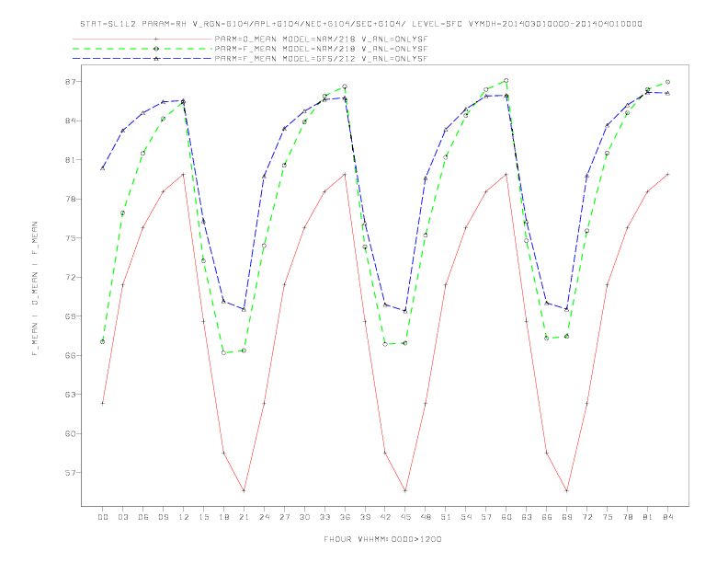728x563 pixels.
Task: Click the x-axis tick label 63
Action: tap(527, 517)
